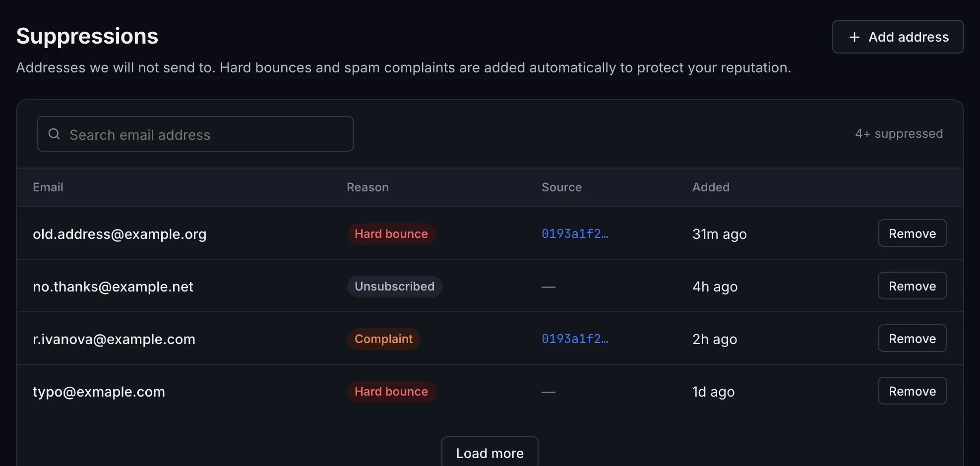Remove r.ivanova@example.com from suppressions

[912, 338]
